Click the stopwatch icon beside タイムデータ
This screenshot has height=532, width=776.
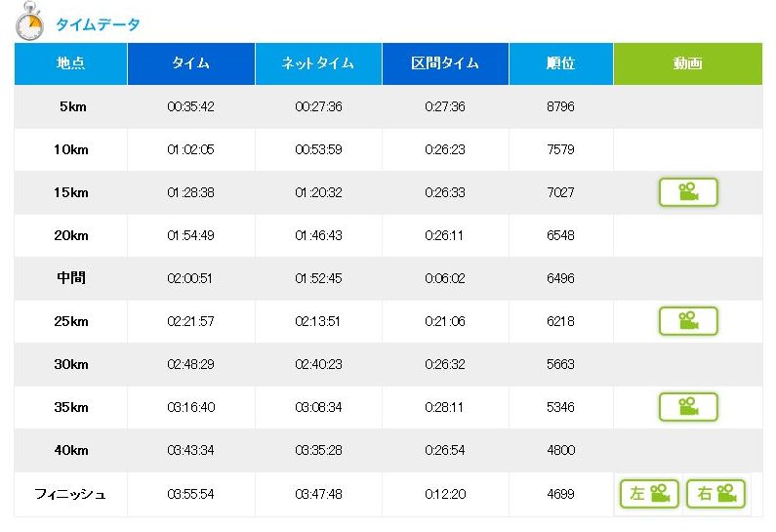pyautogui.click(x=29, y=23)
